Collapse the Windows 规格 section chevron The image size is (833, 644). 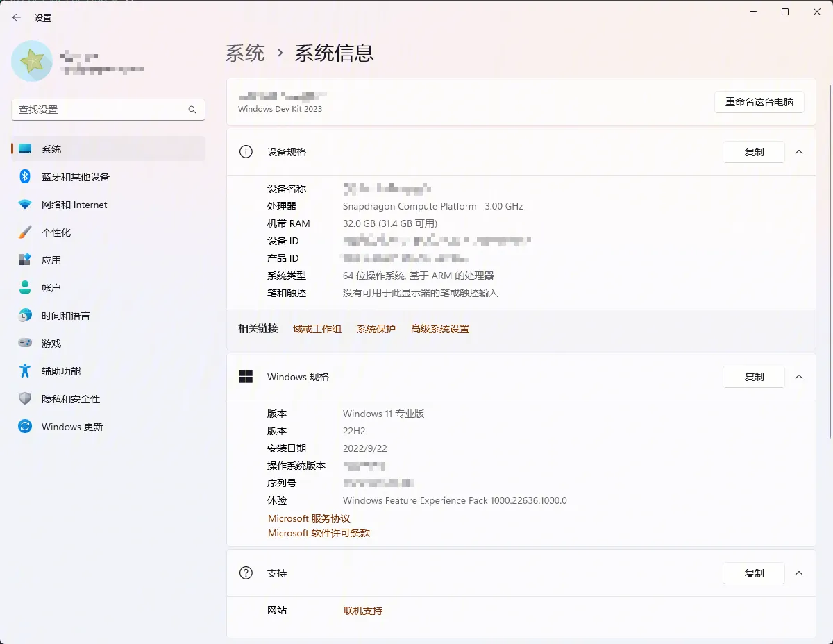799,377
